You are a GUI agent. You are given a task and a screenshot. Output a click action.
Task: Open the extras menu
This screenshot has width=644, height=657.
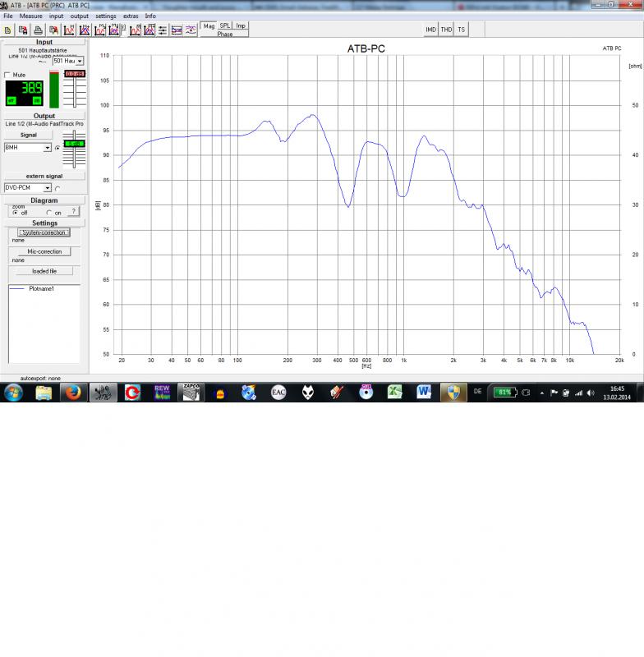tap(131, 16)
